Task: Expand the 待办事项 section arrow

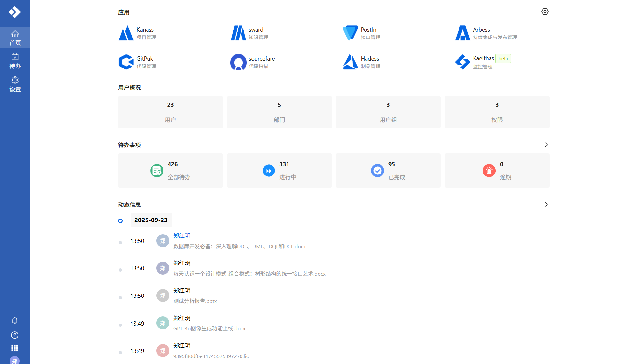Action: point(546,145)
